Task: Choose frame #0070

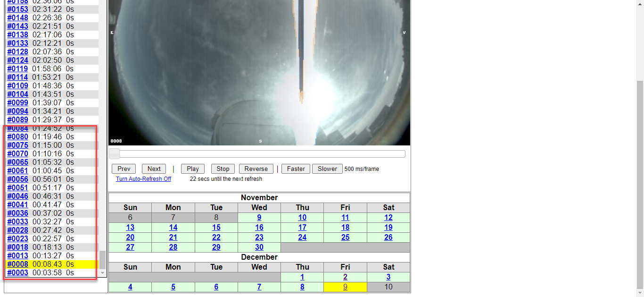Action: [x=18, y=153]
